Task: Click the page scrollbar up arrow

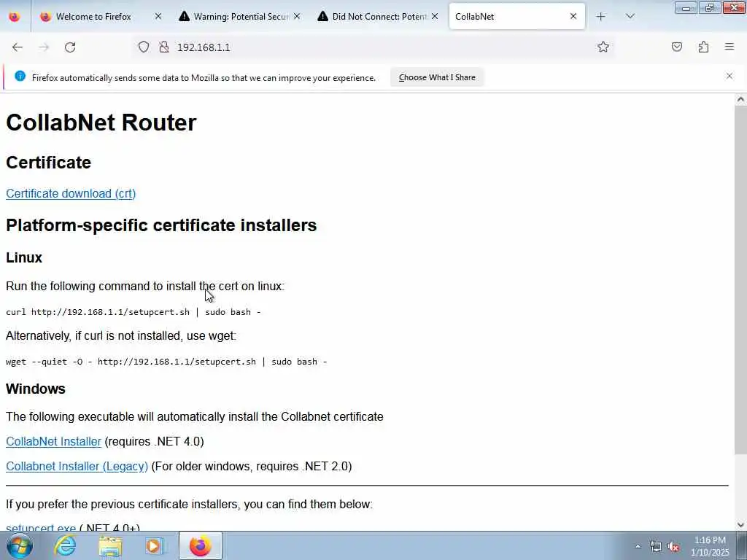Action: pos(740,99)
